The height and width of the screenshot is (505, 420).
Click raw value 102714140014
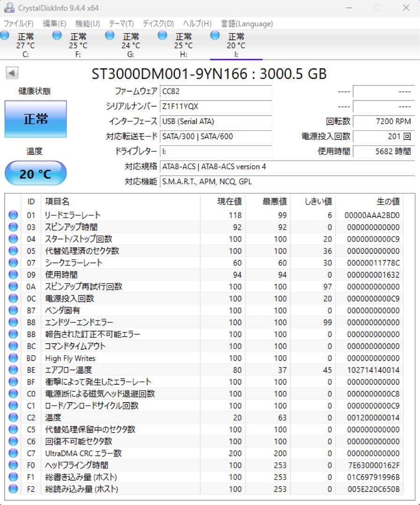[373, 370]
